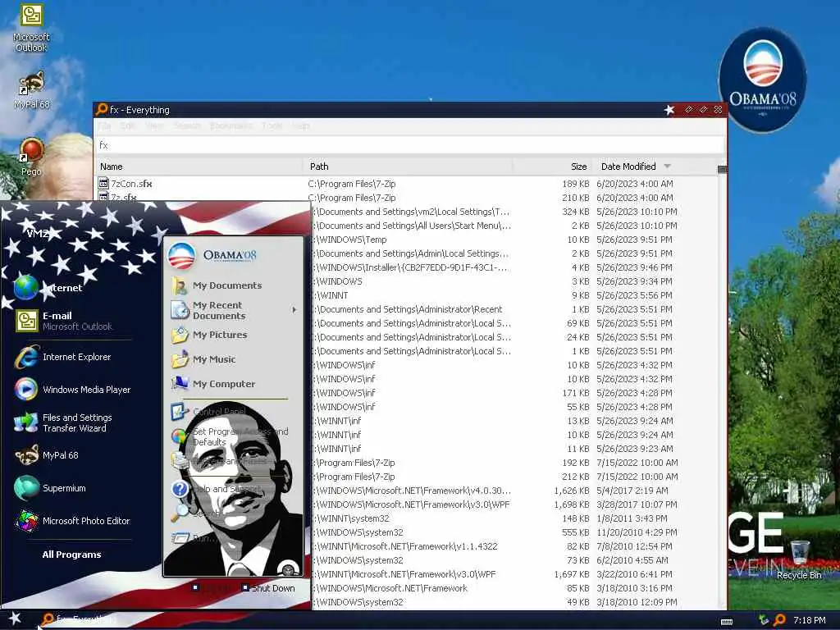Launch Windows Media Player from Start menu
The image size is (840, 630).
(x=72, y=390)
